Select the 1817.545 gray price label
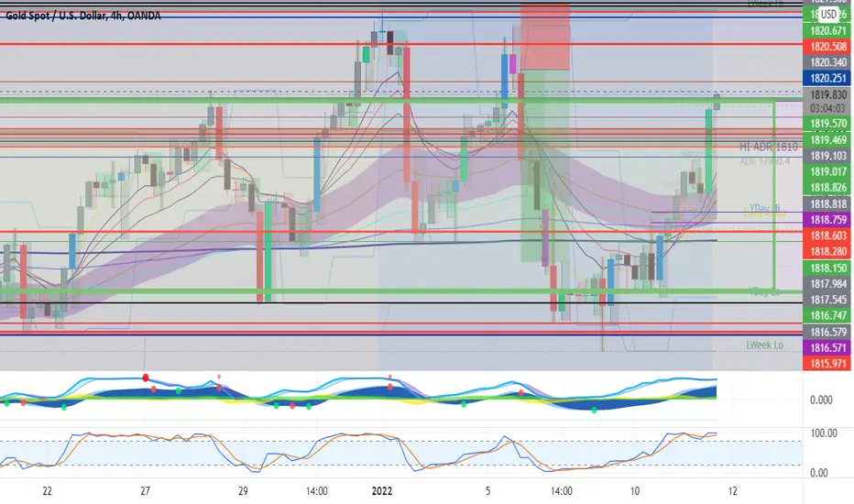 click(827, 300)
